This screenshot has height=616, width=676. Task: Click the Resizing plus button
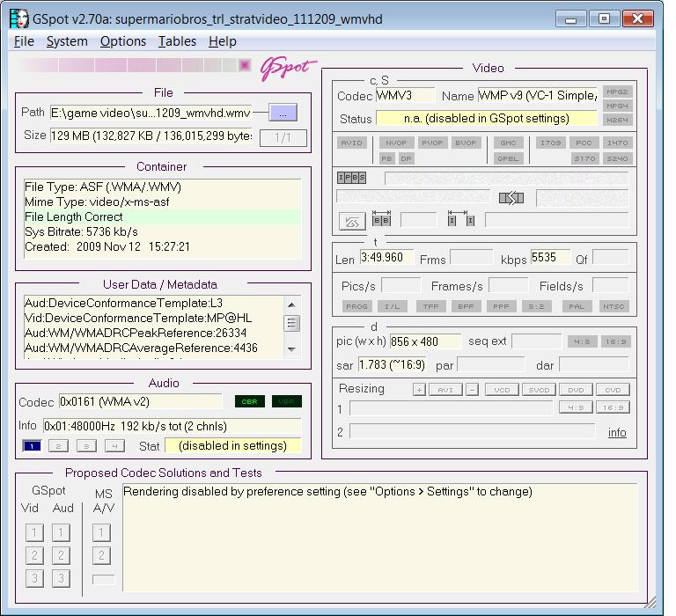pyautogui.click(x=419, y=390)
